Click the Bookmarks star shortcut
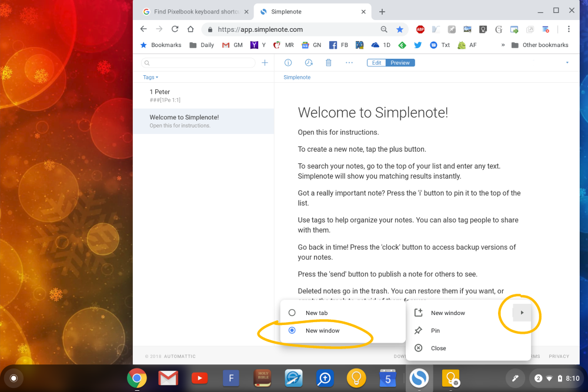588x392 pixels. click(x=161, y=45)
